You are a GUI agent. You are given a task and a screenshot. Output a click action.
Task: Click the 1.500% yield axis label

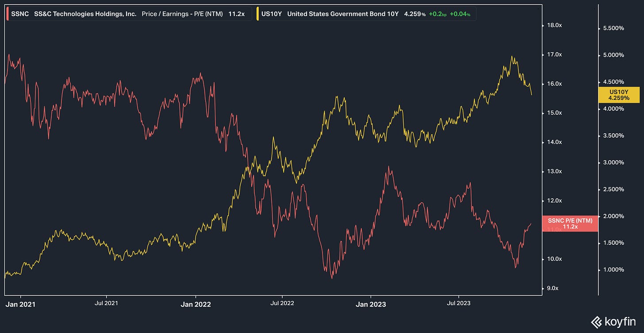(614, 243)
